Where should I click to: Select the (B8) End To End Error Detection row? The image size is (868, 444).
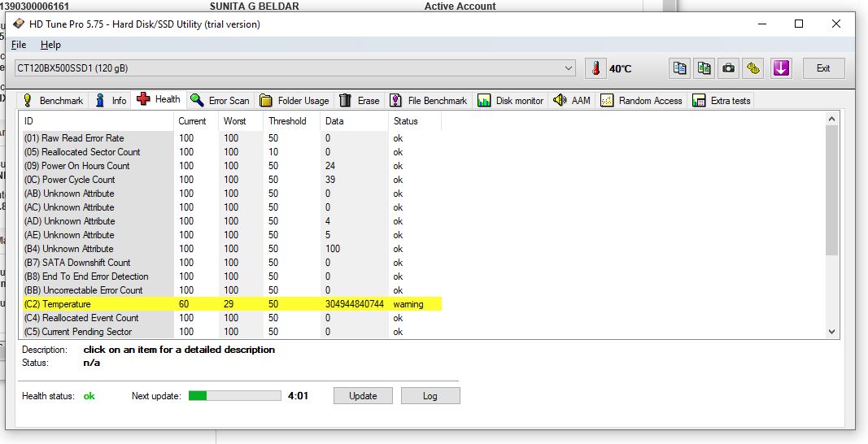click(x=231, y=276)
